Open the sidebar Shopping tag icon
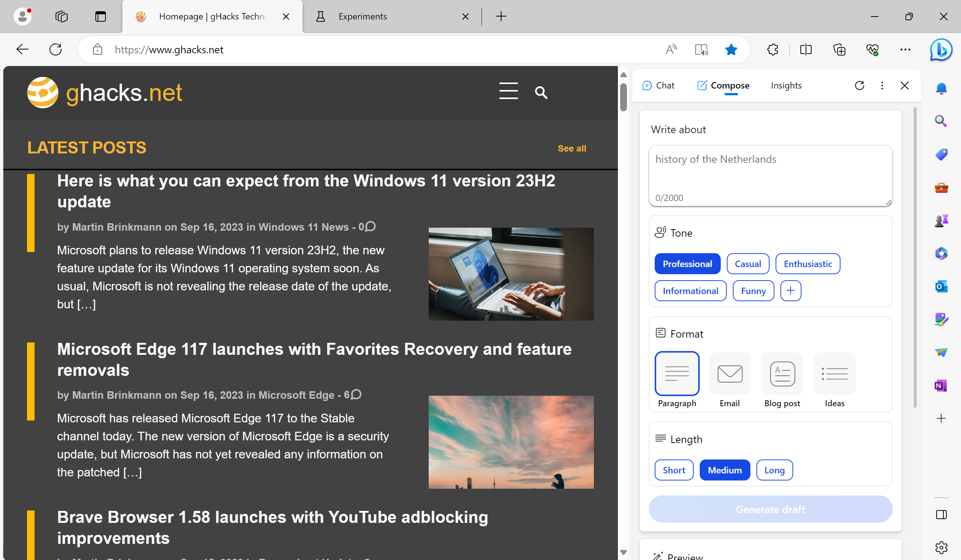The width and height of the screenshot is (961, 560). coord(941,155)
